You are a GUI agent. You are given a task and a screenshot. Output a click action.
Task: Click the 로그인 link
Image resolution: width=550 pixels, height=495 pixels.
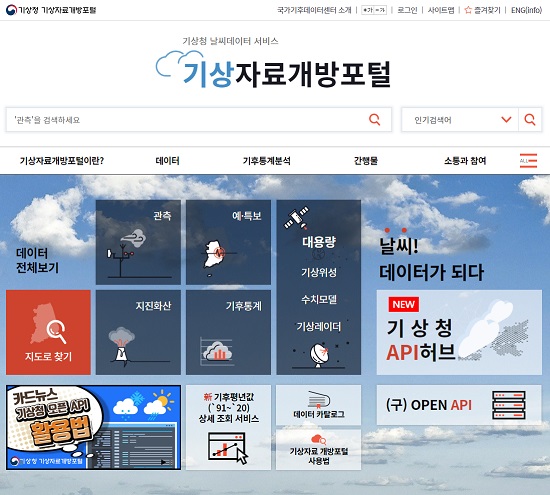(407, 10)
